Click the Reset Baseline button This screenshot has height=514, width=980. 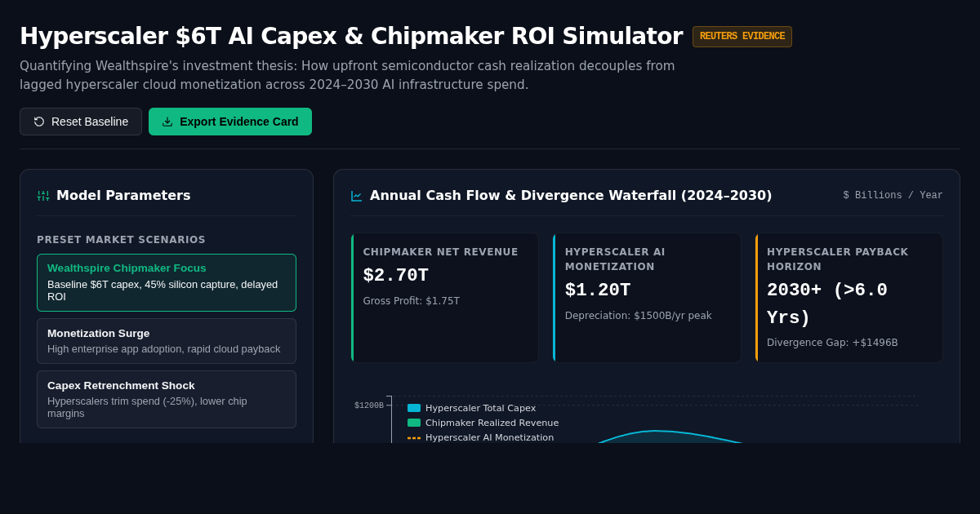tap(81, 122)
